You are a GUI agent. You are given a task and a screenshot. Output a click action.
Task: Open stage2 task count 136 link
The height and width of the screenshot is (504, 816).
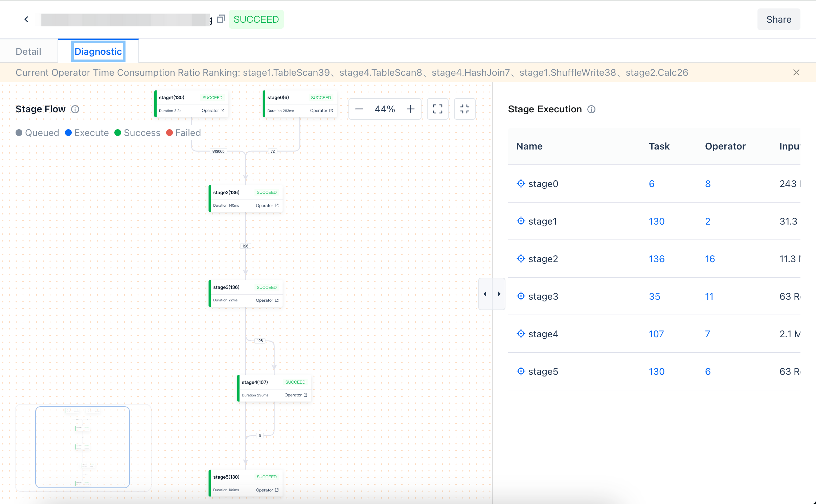(x=656, y=259)
